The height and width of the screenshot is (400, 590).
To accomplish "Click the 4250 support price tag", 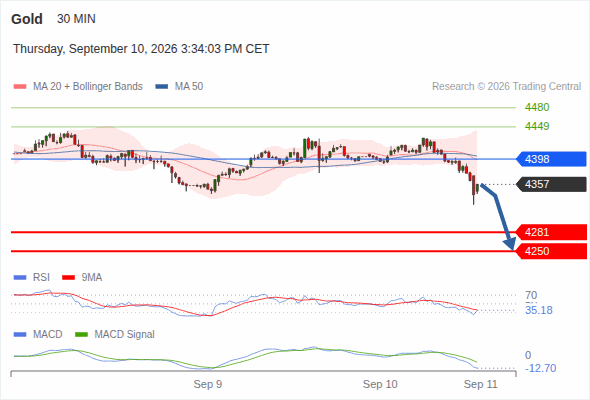I will [x=551, y=251].
